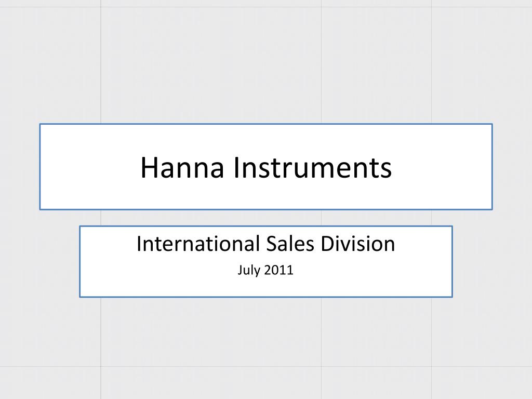Image resolution: width=532 pixels, height=399 pixels.
Task: Click empty white space above Hanna Instruments text
Action: point(266,139)
